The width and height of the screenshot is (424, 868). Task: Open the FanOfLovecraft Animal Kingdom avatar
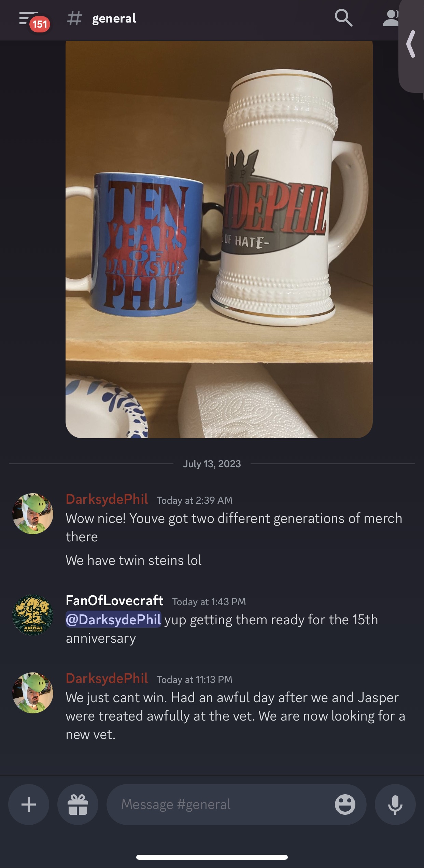tap(33, 615)
